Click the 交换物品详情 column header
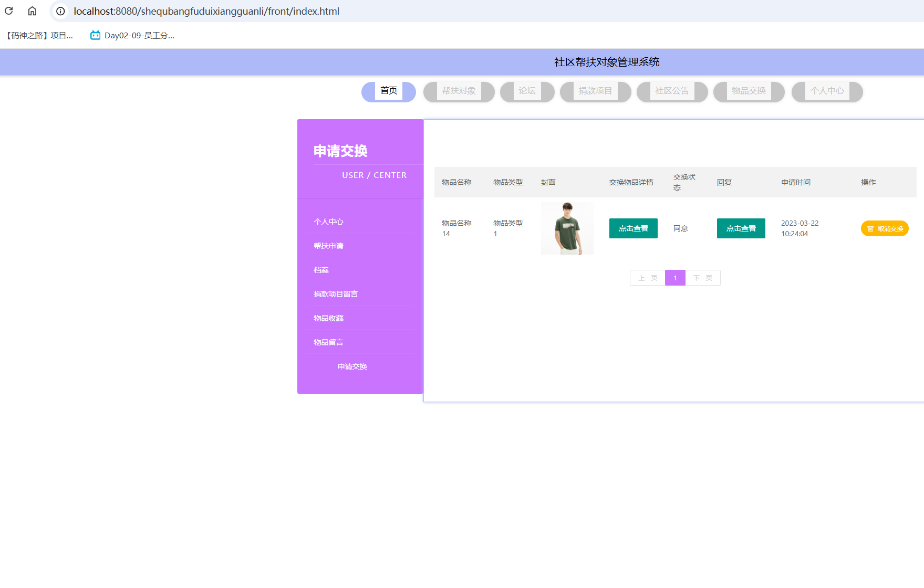Viewport: 924px width, 588px height. click(x=631, y=182)
